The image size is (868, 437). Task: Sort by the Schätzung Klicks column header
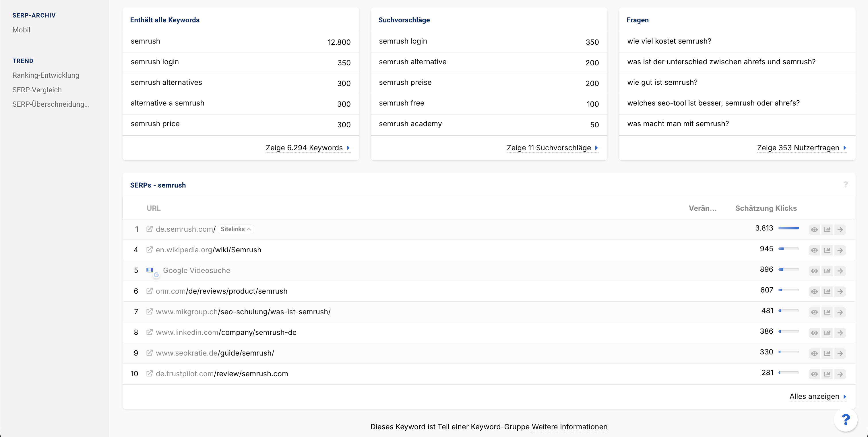(766, 208)
